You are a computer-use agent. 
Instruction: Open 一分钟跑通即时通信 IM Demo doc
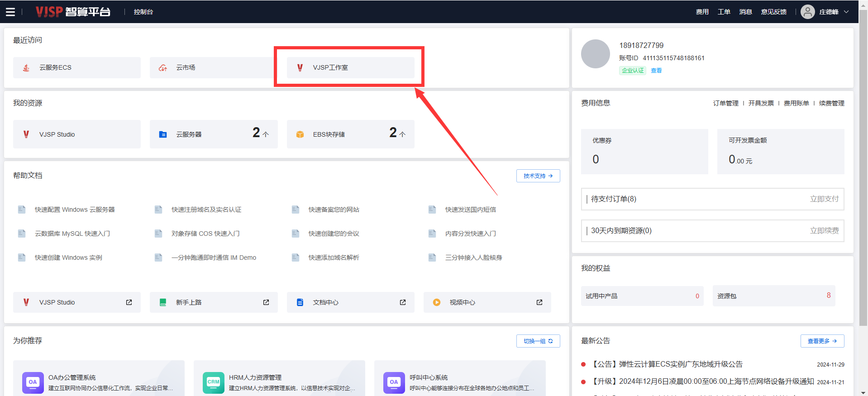click(214, 258)
